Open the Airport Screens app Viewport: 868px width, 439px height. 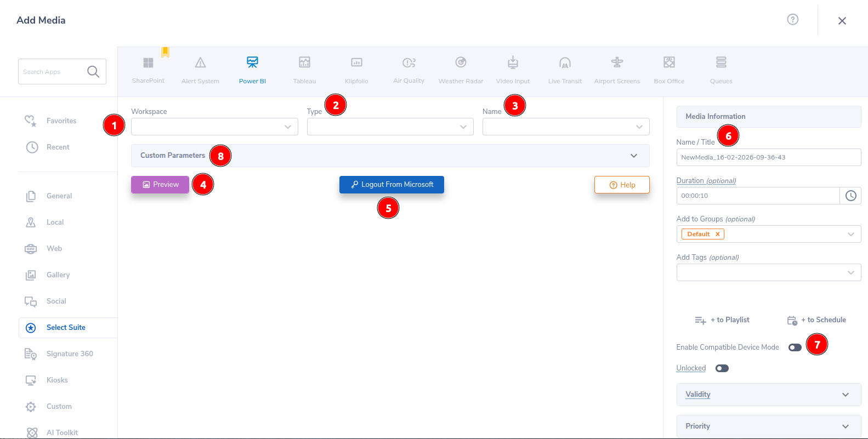pos(617,70)
